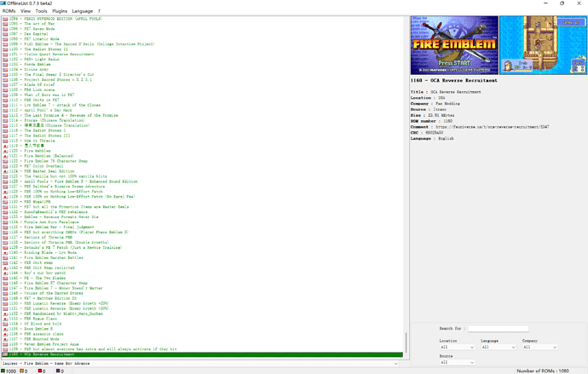Click the flag icon of 1097 Das Kapital

coord(5,34)
